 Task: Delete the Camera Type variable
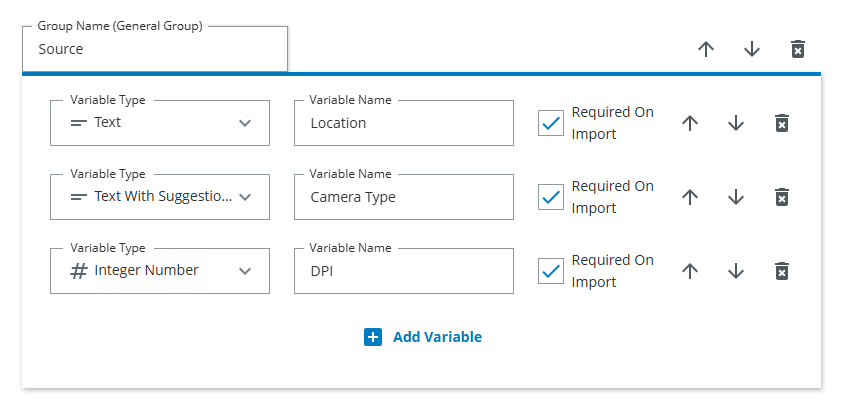[x=782, y=197]
